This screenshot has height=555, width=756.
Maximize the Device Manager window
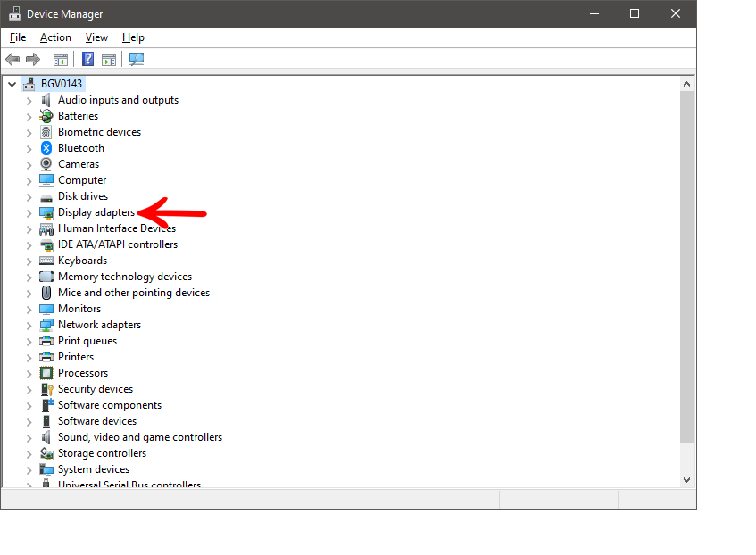(x=635, y=13)
